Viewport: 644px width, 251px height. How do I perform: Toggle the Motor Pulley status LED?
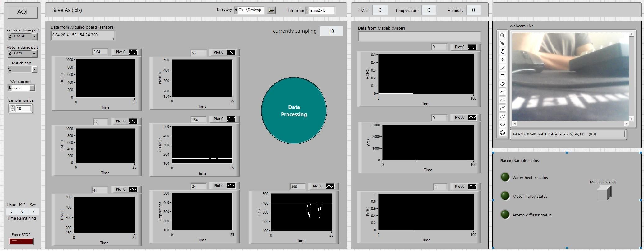pos(505,196)
